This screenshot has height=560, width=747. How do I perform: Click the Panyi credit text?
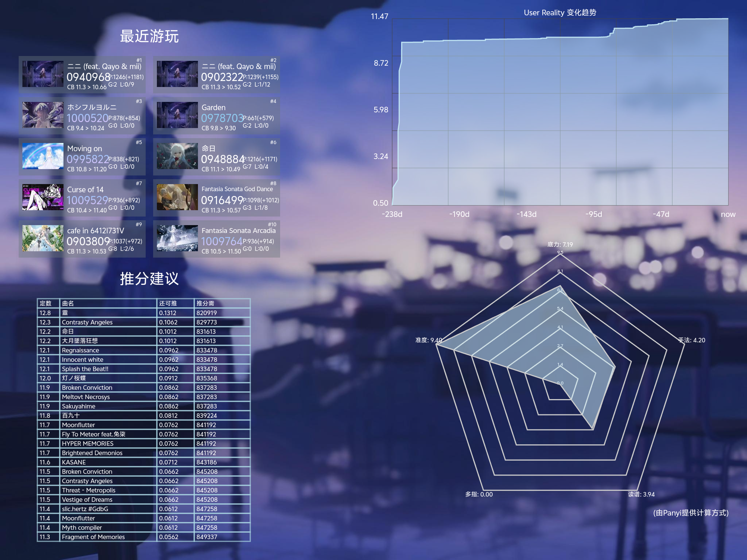[x=691, y=513]
